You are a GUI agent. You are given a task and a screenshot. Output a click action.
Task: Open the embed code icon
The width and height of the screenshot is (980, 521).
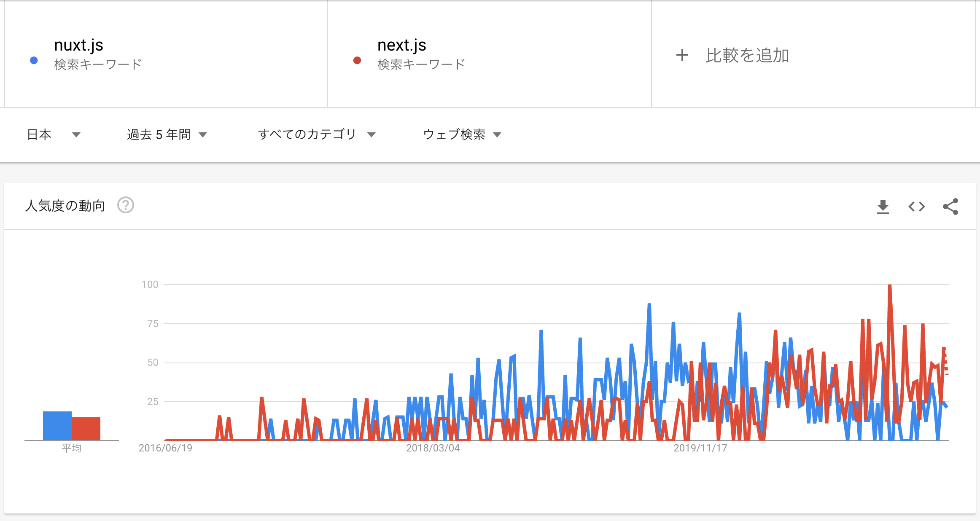pos(916,207)
